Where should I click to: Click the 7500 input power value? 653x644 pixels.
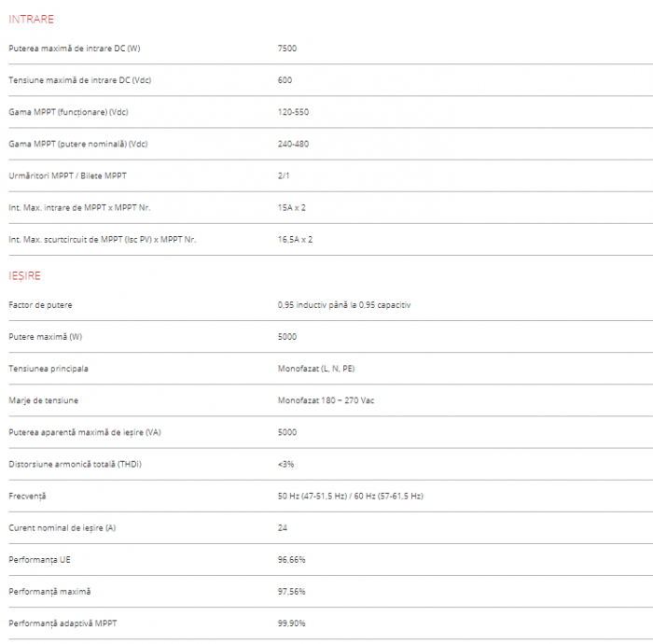pos(287,49)
